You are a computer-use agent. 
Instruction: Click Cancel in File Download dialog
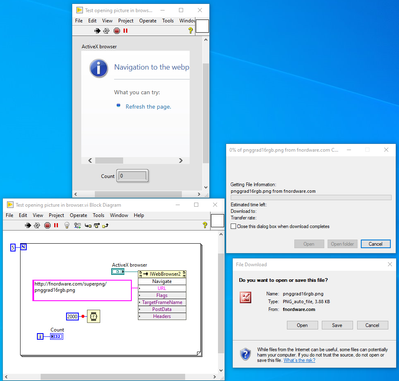[x=372, y=325]
